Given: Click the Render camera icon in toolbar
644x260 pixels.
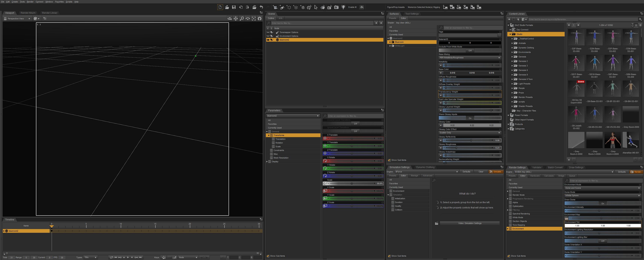Looking at the screenshot, I should pyautogui.click(x=336, y=7).
